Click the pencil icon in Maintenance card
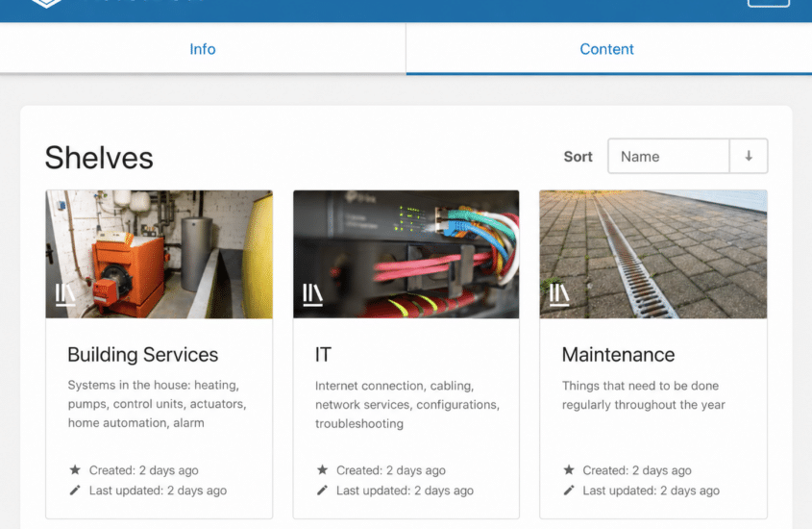This screenshot has height=529, width=812. point(569,491)
